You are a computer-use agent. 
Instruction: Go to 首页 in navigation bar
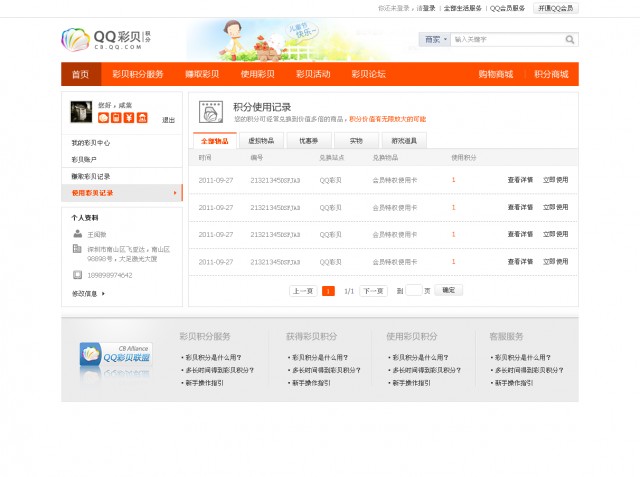coord(81,74)
